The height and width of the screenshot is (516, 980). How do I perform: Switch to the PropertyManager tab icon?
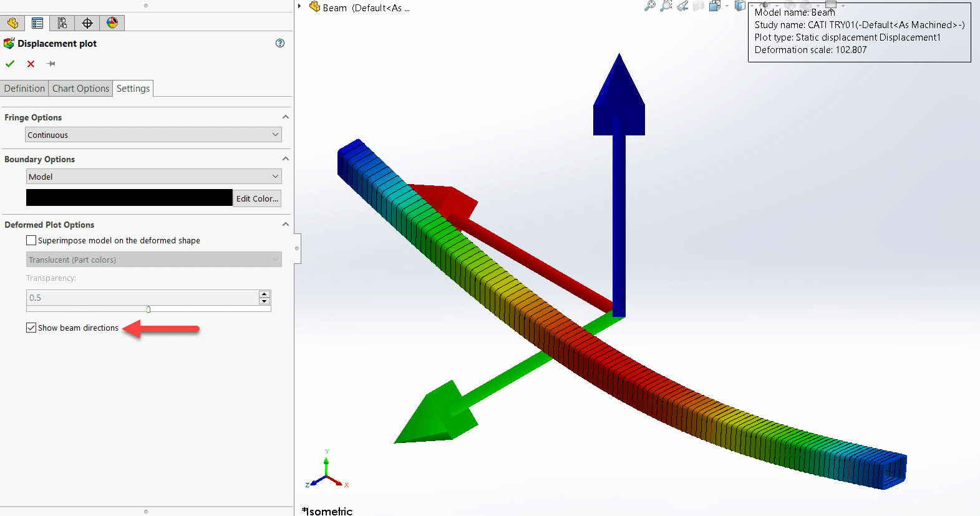(x=37, y=23)
